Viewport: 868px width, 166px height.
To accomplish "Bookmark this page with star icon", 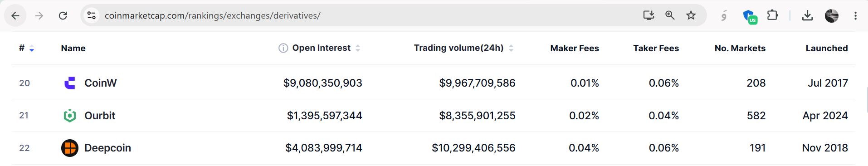I will (x=691, y=15).
